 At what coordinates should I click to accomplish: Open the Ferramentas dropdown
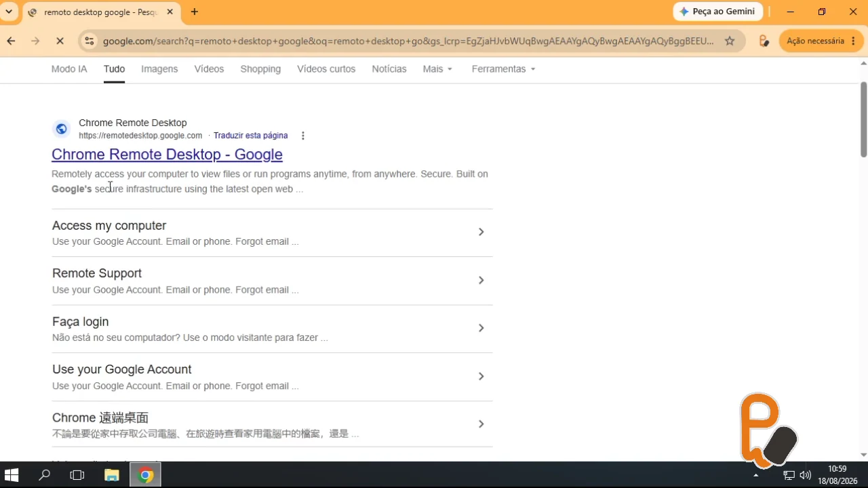504,69
